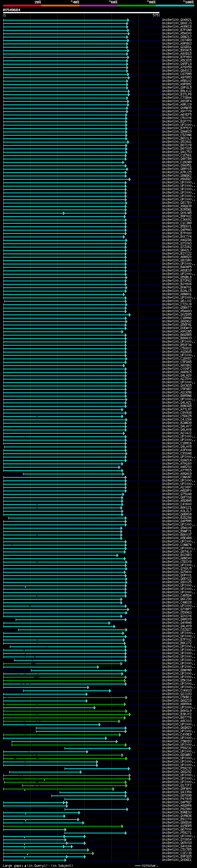The image size is (197, 868).
Task: Select label UniRef100_A5C8S5
Action: [177, 60]
